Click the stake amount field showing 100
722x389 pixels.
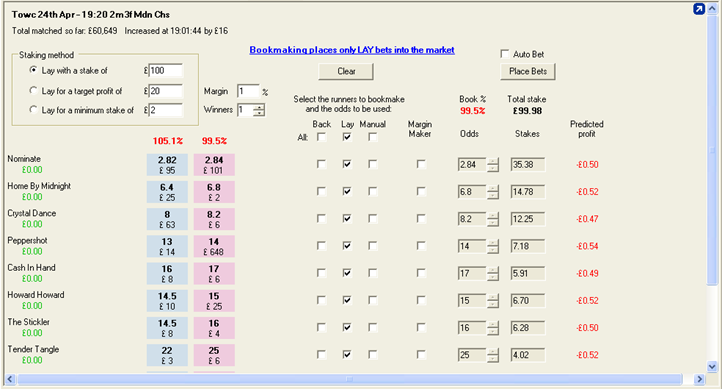[165, 70]
